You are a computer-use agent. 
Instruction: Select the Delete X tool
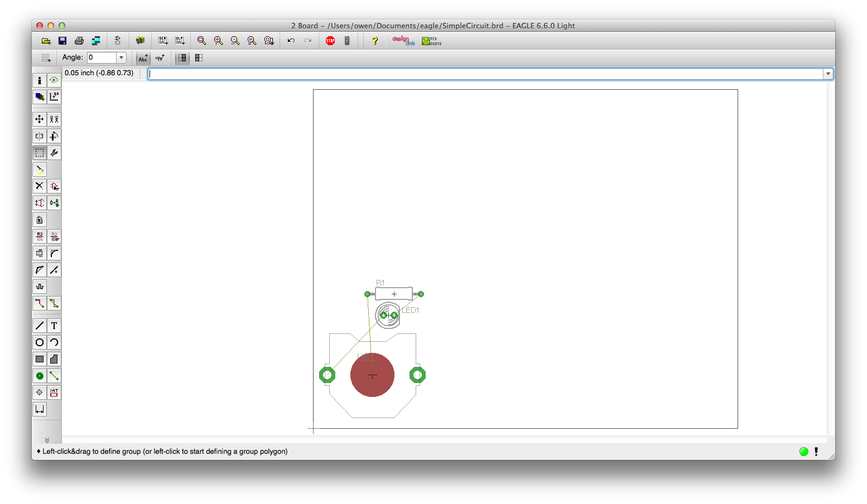pyautogui.click(x=40, y=186)
